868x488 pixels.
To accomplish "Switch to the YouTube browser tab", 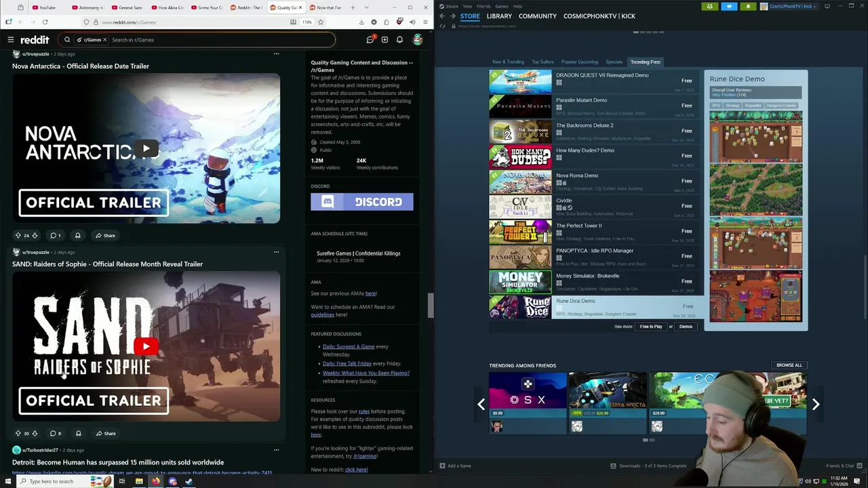I will 47,7.
